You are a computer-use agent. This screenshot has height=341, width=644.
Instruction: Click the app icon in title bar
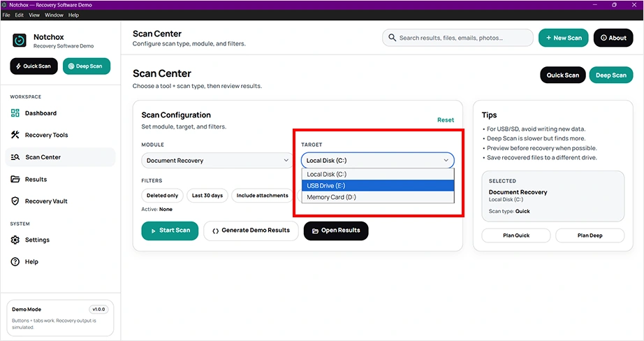(x=4, y=5)
